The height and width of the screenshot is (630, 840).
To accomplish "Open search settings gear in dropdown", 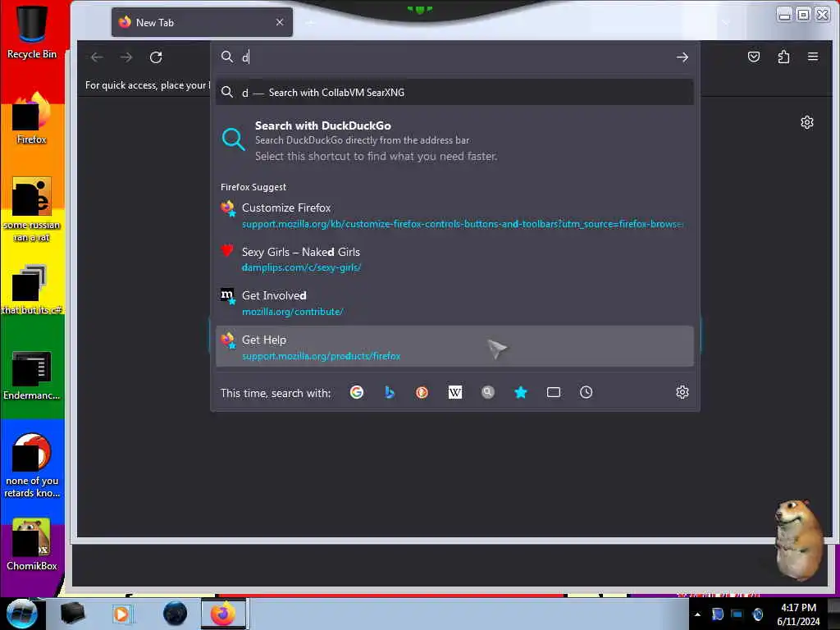I will coord(682,392).
